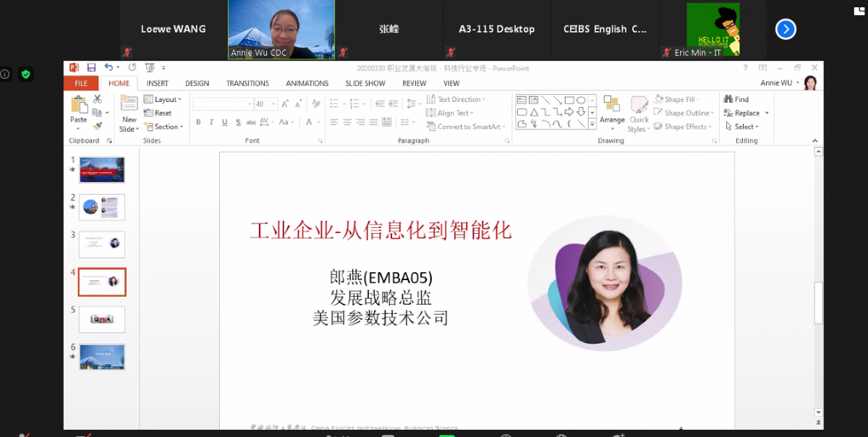Image resolution: width=868 pixels, height=437 pixels.
Task: Click the Zoom security shield icon
Action: pos(25,74)
